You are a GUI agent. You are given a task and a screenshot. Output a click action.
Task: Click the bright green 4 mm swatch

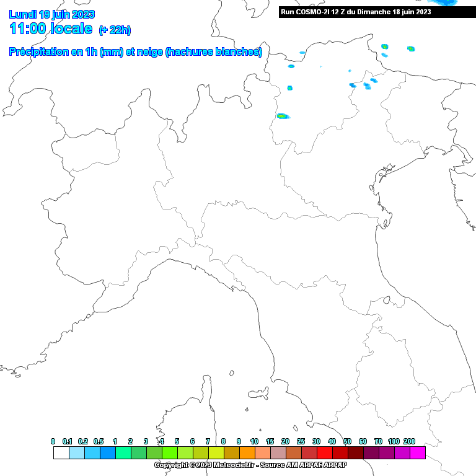coord(170,452)
